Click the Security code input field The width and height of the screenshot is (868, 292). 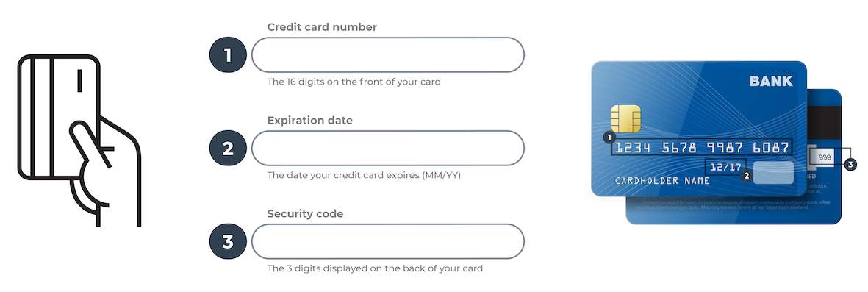click(x=387, y=241)
